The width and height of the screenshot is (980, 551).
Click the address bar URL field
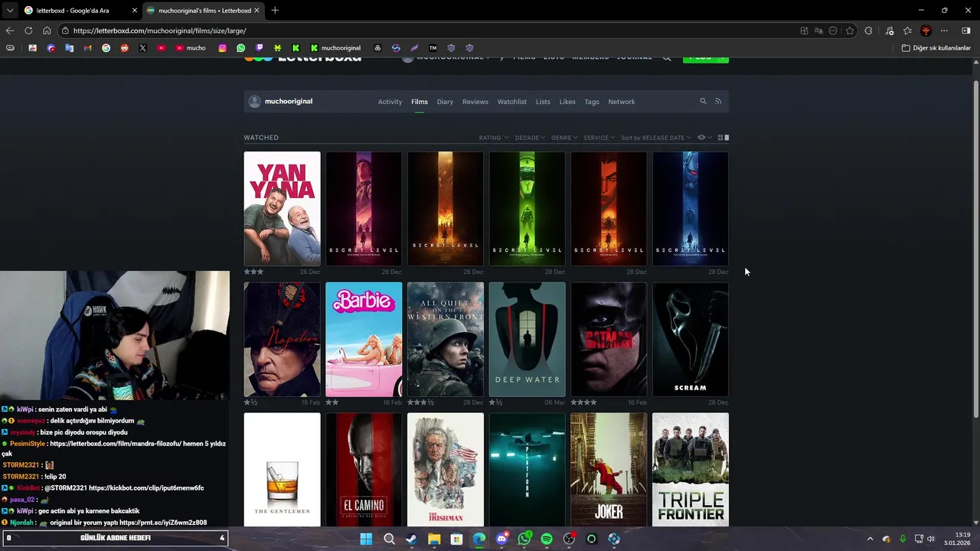[x=429, y=31]
